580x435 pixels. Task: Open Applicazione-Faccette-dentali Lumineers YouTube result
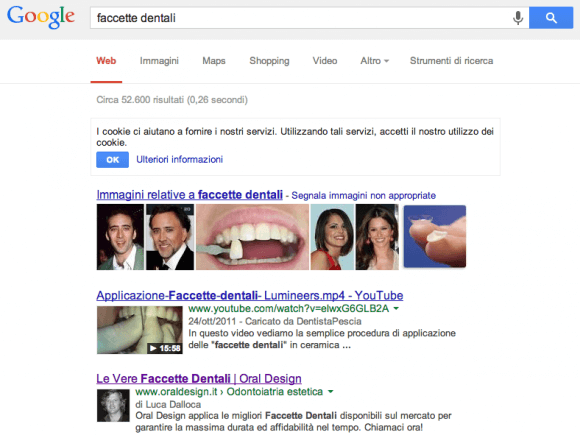click(x=250, y=296)
